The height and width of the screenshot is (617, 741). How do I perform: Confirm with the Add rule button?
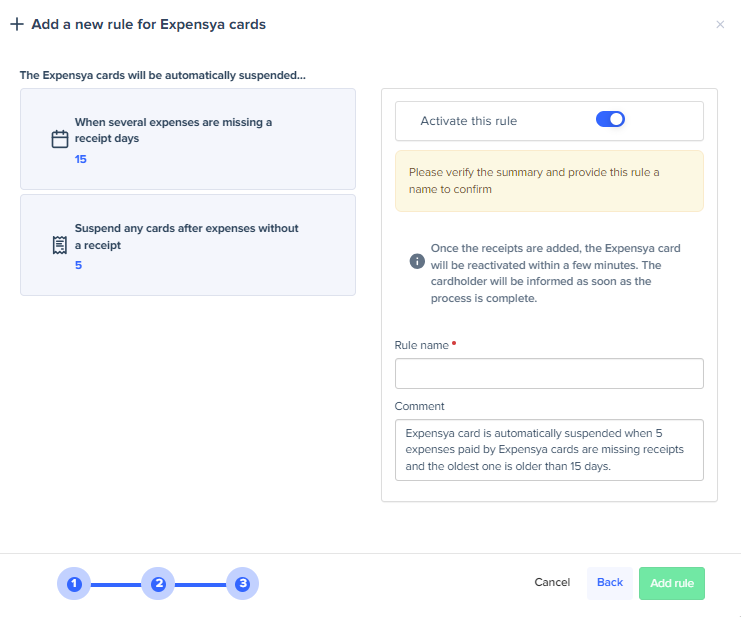click(x=671, y=583)
